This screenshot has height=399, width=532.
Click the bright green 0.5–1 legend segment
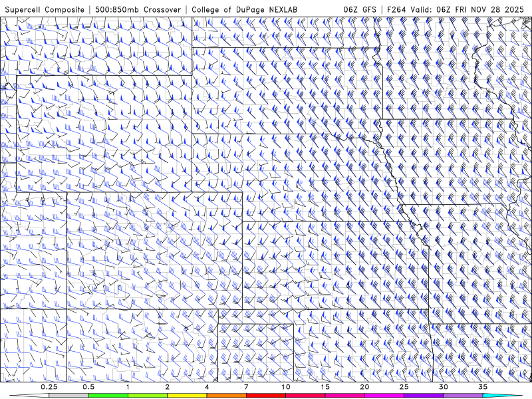point(108,396)
